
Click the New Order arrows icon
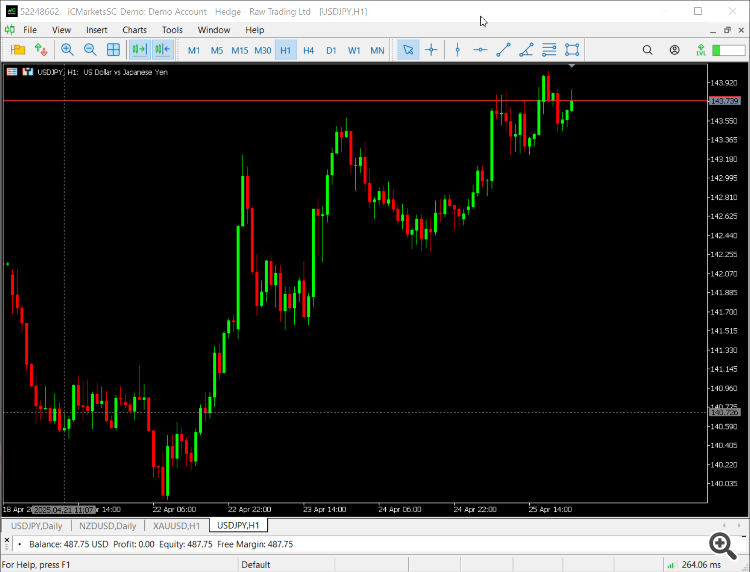tap(41, 50)
